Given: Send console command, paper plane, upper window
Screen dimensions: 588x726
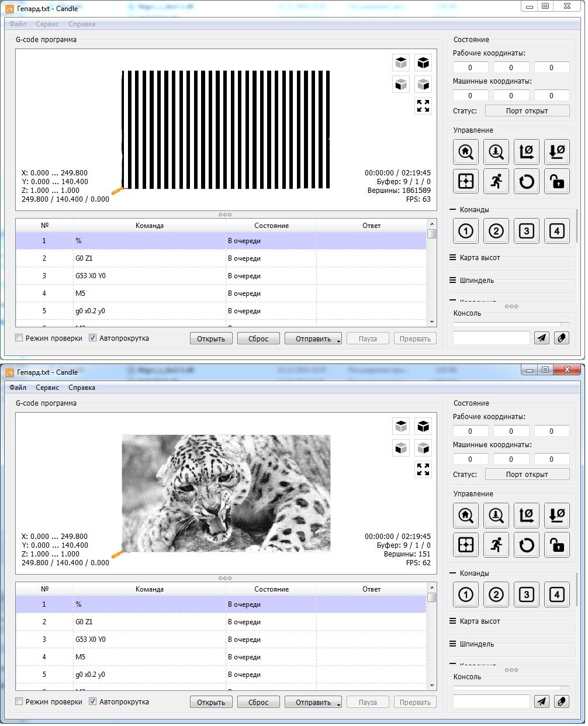Looking at the screenshot, I should point(542,338).
